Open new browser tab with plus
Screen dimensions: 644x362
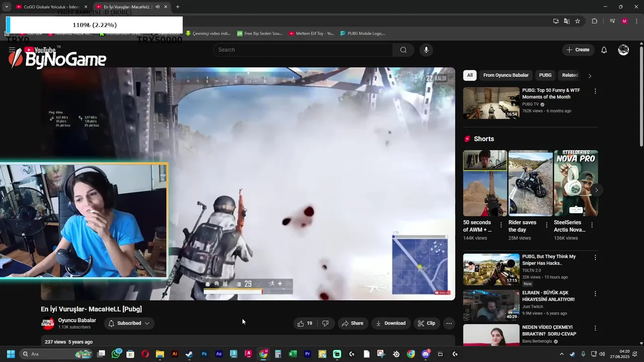(x=178, y=7)
